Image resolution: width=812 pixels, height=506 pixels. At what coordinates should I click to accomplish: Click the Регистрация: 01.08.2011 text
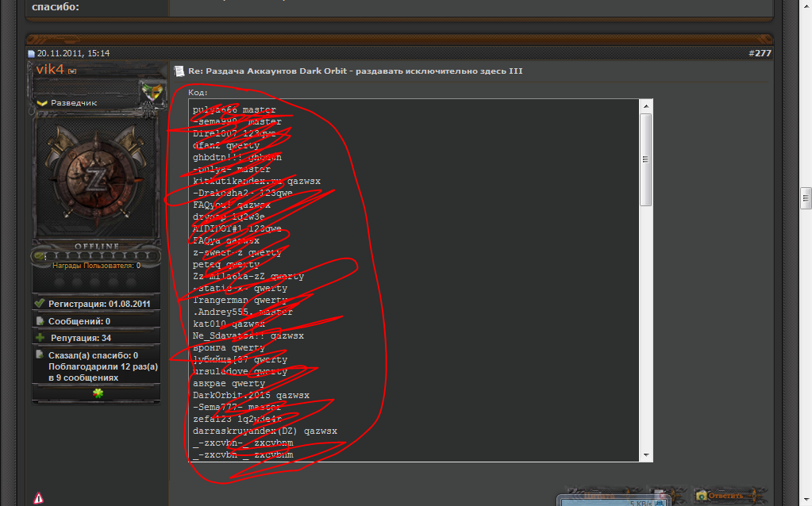[x=99, y=304]
